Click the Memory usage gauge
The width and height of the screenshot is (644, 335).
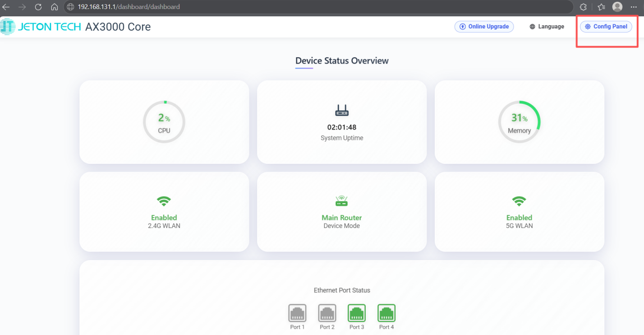tap(520, 122)
